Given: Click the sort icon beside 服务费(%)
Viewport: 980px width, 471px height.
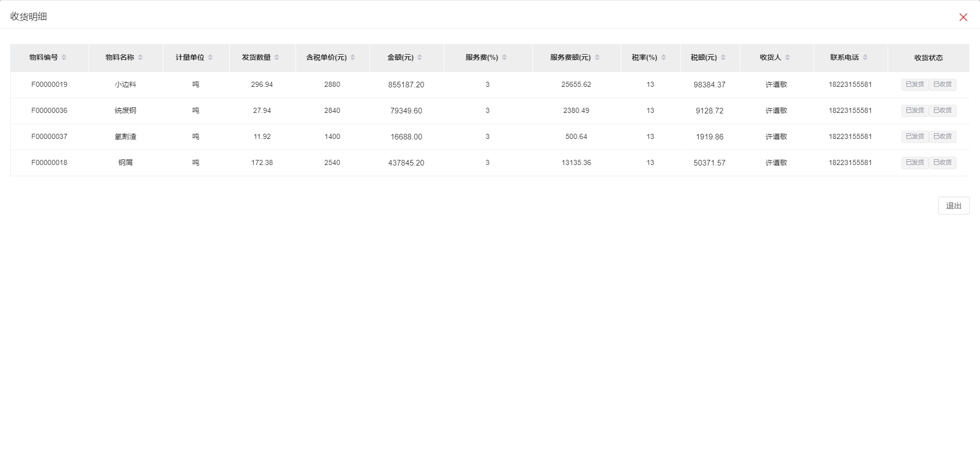Looking at the screenshot, I should (x=504, y=58).
